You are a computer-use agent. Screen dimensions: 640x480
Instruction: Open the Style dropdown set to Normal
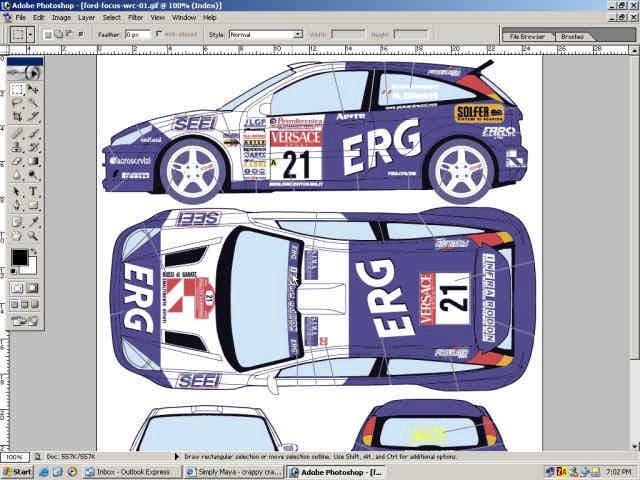tap(265, 34)
